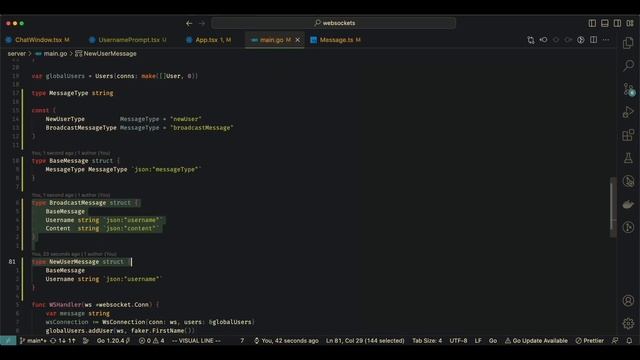Open the Accounts menu icon
Image resolution: width=640 pixels, height=360 pixels.
(x=628, y=300)
